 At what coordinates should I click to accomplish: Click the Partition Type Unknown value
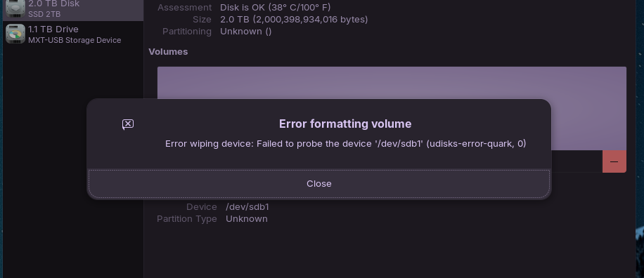pyautogui.click(x=247, y=218)
